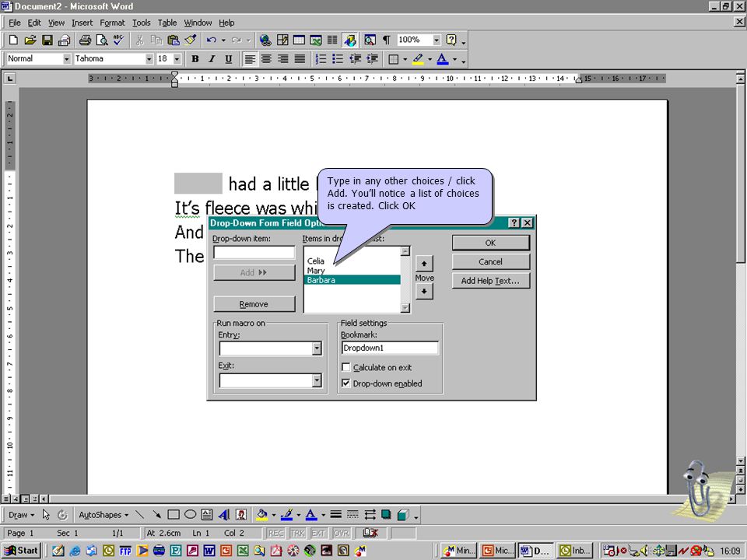Open the Window menu
Screen dimensions: 747x560
tap(198, 23)
